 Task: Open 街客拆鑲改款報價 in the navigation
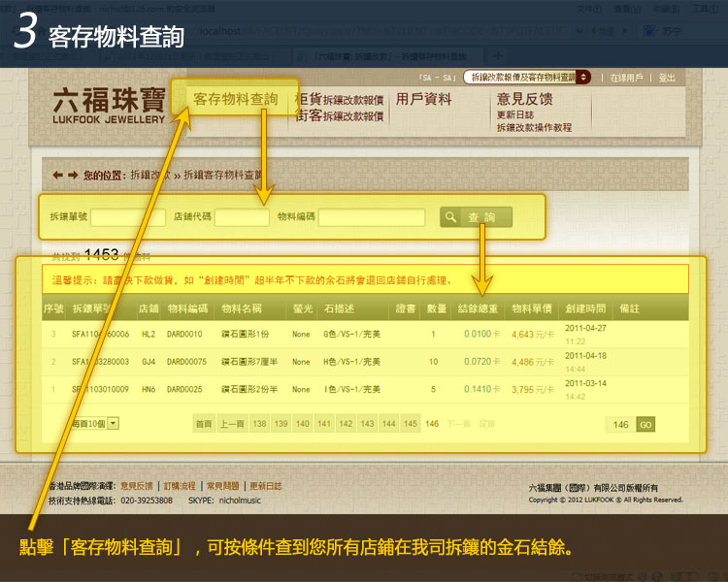point(339,115)
